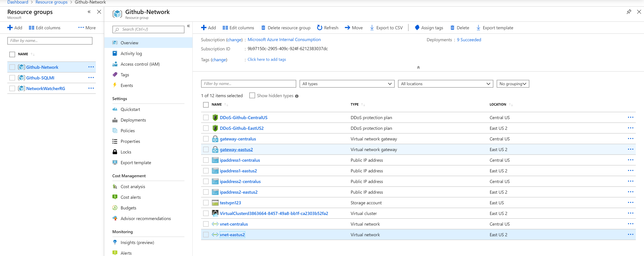Click the ipaddress1-centralus IP icon

(x=215, y=160)
